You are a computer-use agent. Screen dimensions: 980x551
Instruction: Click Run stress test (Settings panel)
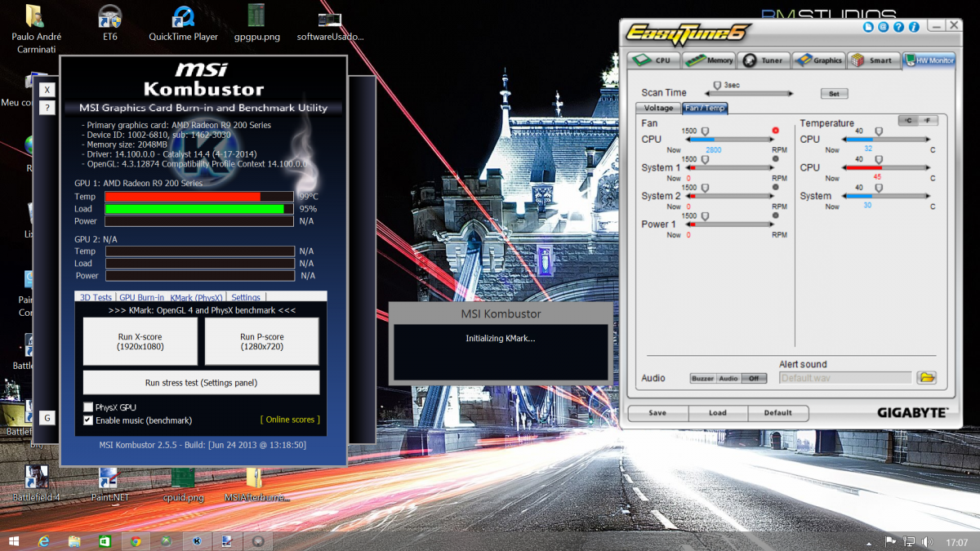pos(201,382)
